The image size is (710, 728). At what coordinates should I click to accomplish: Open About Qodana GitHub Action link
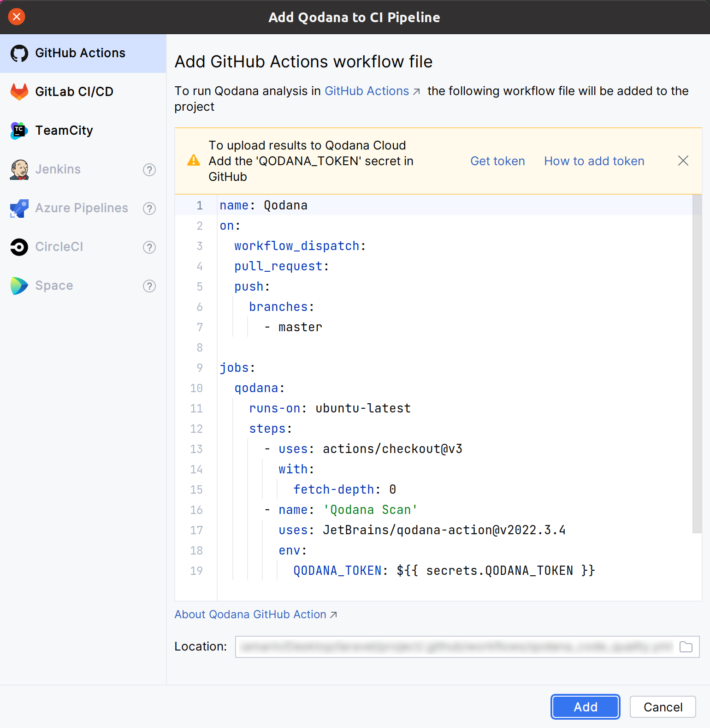pos(255,615)
